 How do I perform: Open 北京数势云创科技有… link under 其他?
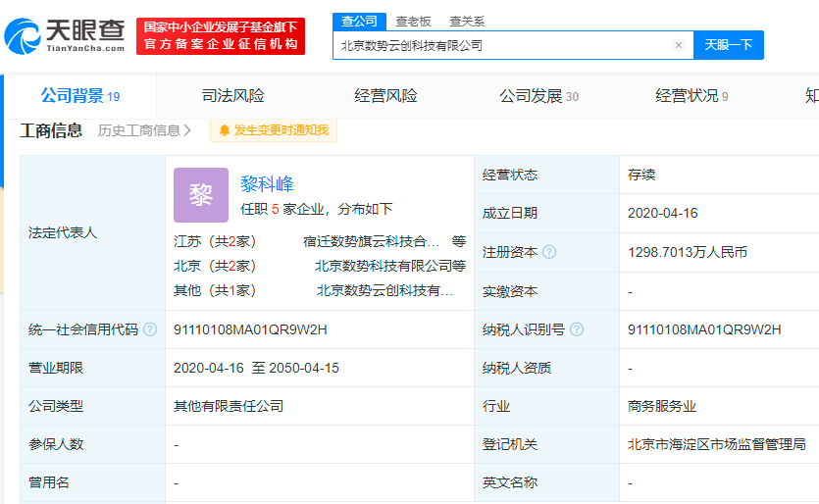point(384,290)
